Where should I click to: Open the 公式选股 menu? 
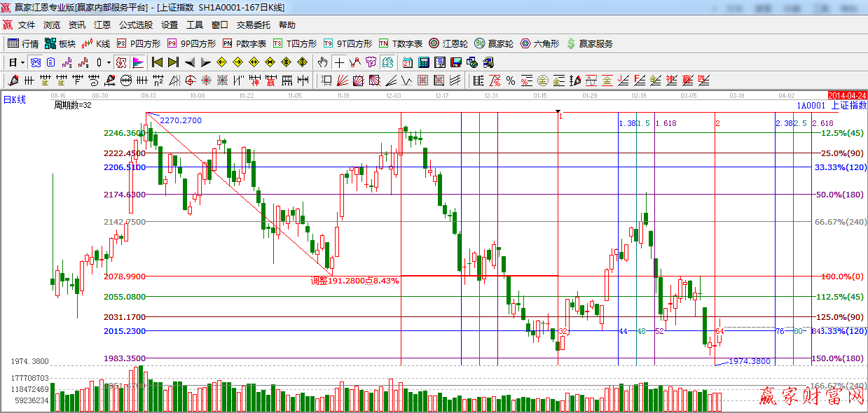(x=135, y=24)
